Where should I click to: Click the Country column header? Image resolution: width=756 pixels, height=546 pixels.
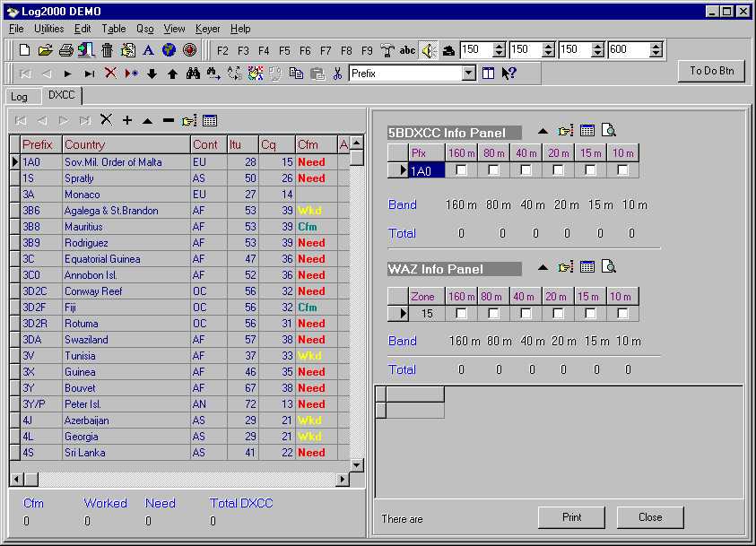[x=126, y=144]
